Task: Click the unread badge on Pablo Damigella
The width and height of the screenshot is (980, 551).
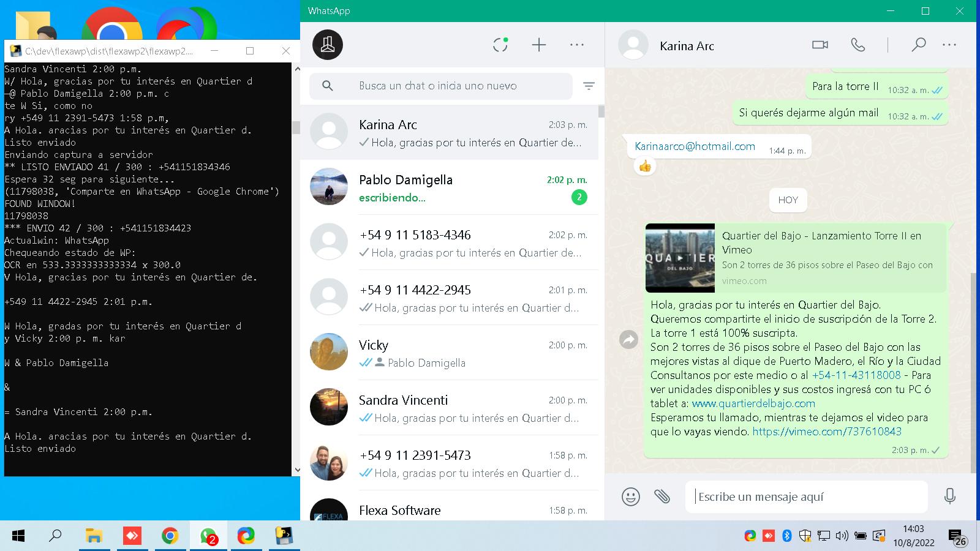Action: 579,197
